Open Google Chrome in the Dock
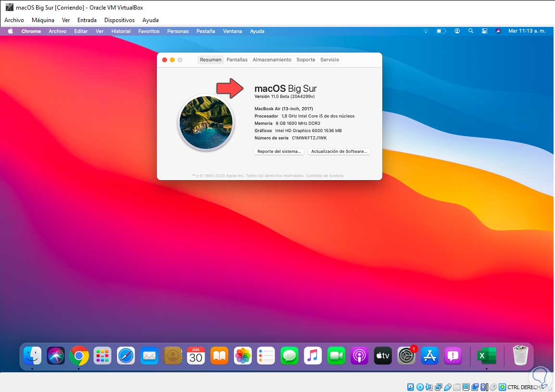The width and height of the screenshot is (555, 392). point(79,355)
